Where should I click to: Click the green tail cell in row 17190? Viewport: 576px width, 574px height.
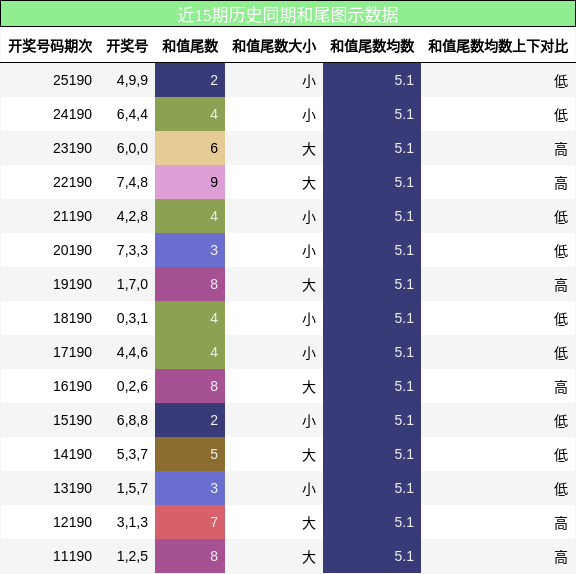190,352
